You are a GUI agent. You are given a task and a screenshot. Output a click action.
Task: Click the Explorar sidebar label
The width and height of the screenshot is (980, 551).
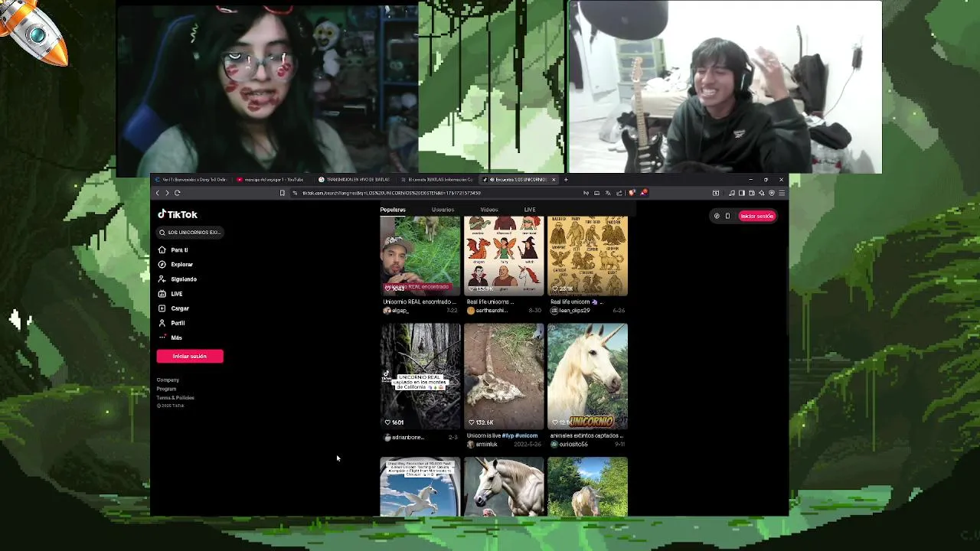point(181,265)
